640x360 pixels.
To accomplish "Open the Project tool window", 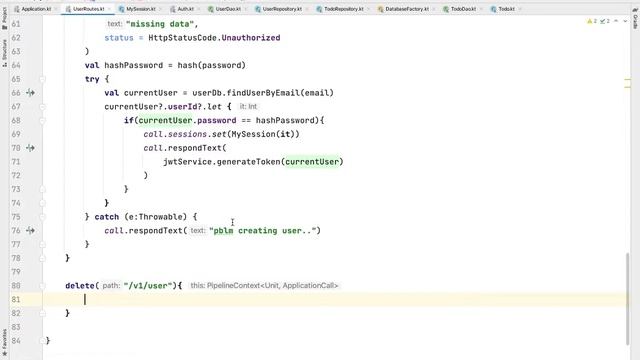I will click(4, 18).
